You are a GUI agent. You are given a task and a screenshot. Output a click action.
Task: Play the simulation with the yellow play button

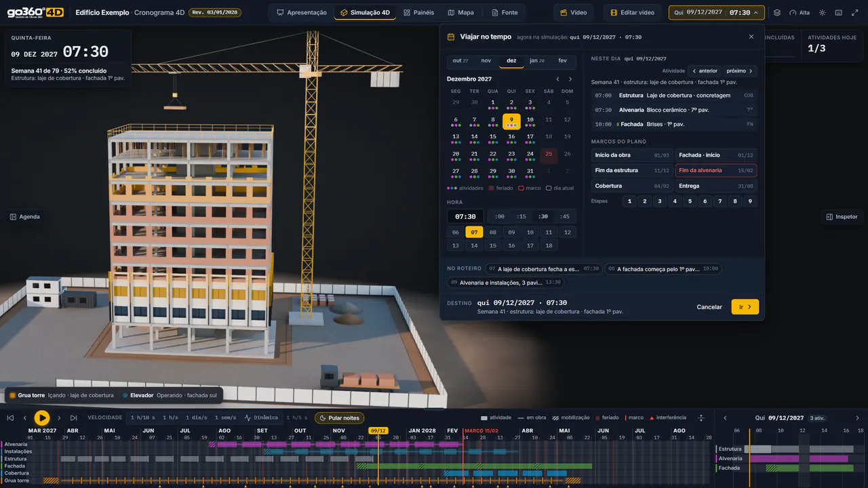pyautogui.click(x=42, y=418)
